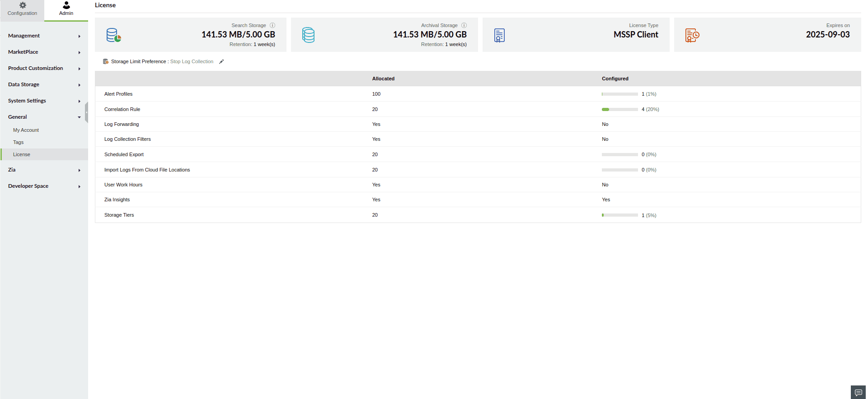The image size is (868, 399).
Task: Click Import Logs From Cloud File Locations
Action: pyautogui.click(x=147, y=170)
